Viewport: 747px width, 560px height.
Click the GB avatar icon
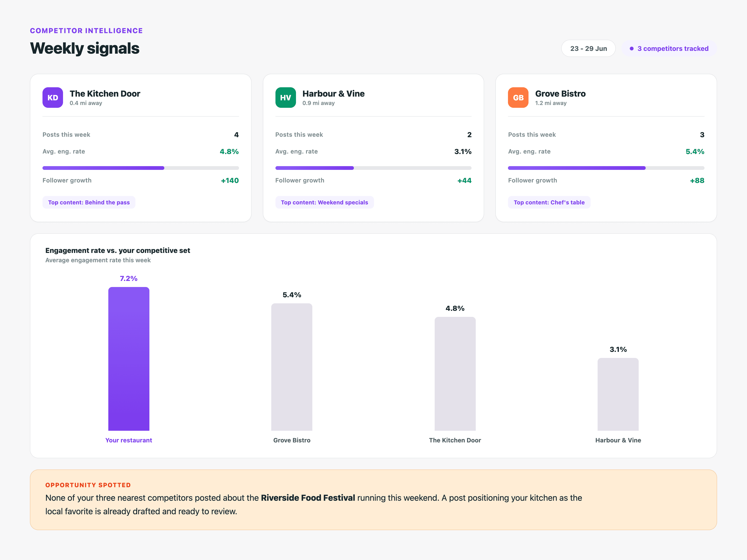pos(518,98)
